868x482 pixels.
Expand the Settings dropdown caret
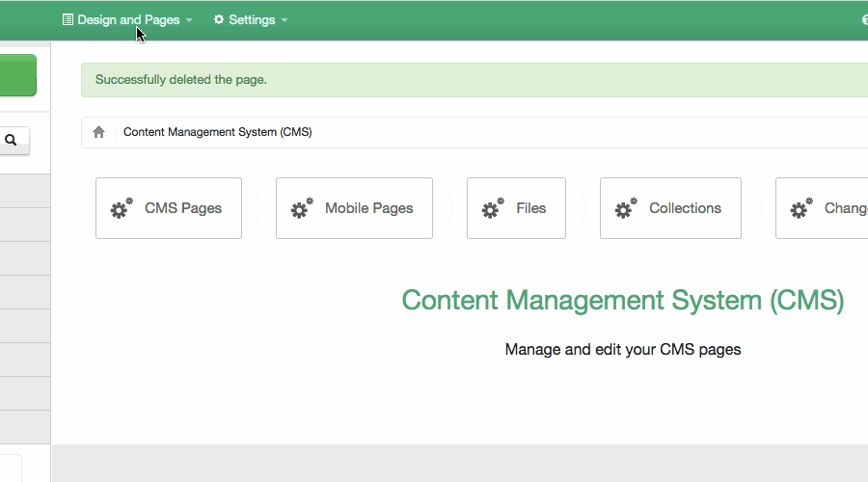click(285, 20)
